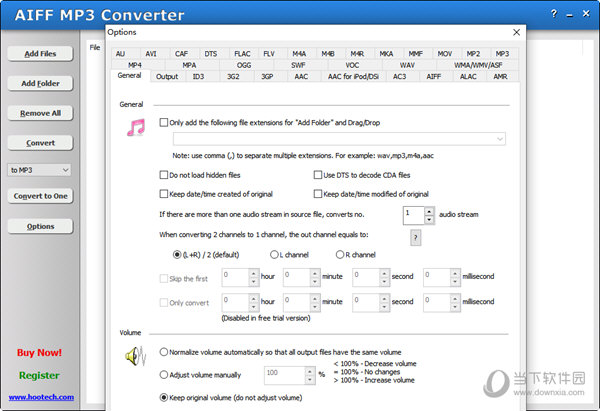Switch to the ID3 tab

pos(198,77)
